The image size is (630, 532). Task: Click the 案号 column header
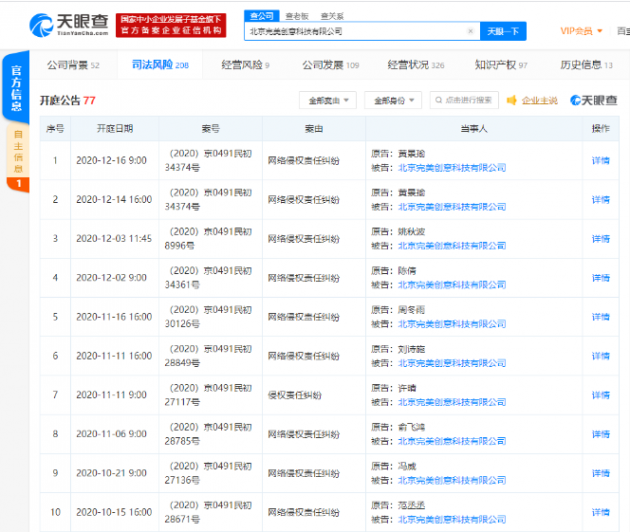pos(211,129)
